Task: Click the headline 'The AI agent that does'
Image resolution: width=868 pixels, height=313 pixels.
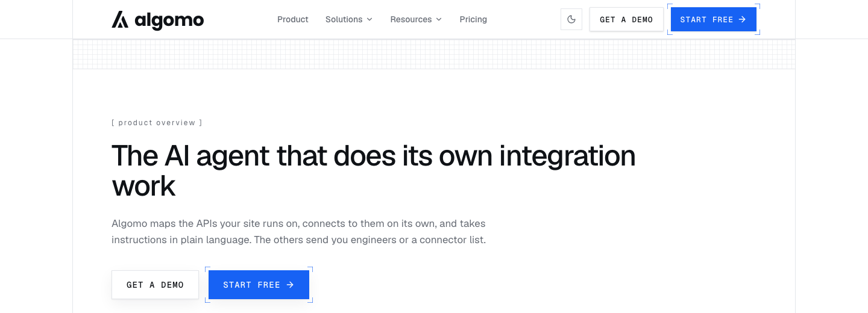Action: coord(374,171)
